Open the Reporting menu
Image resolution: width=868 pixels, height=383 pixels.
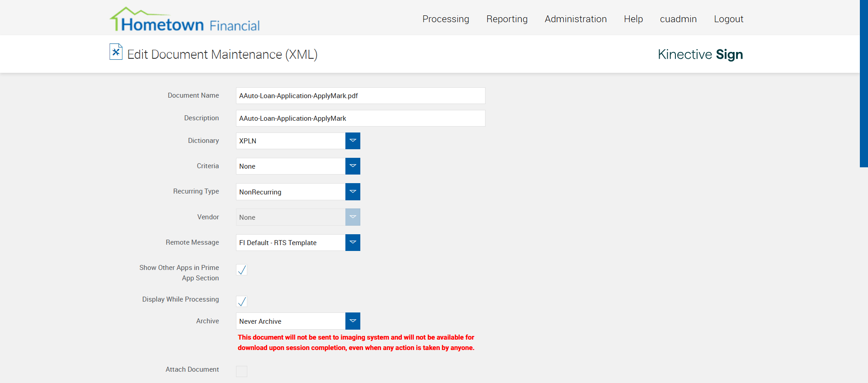(x=507, y=19)
